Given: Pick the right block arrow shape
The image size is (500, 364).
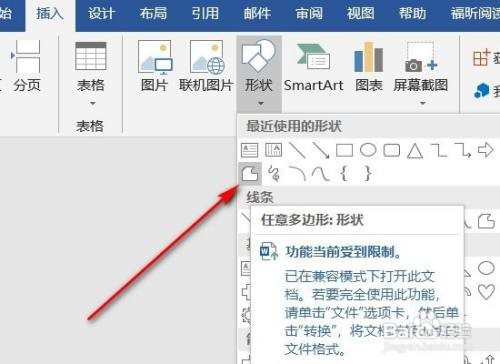Looking at the screenshot, I should point(486,150).
